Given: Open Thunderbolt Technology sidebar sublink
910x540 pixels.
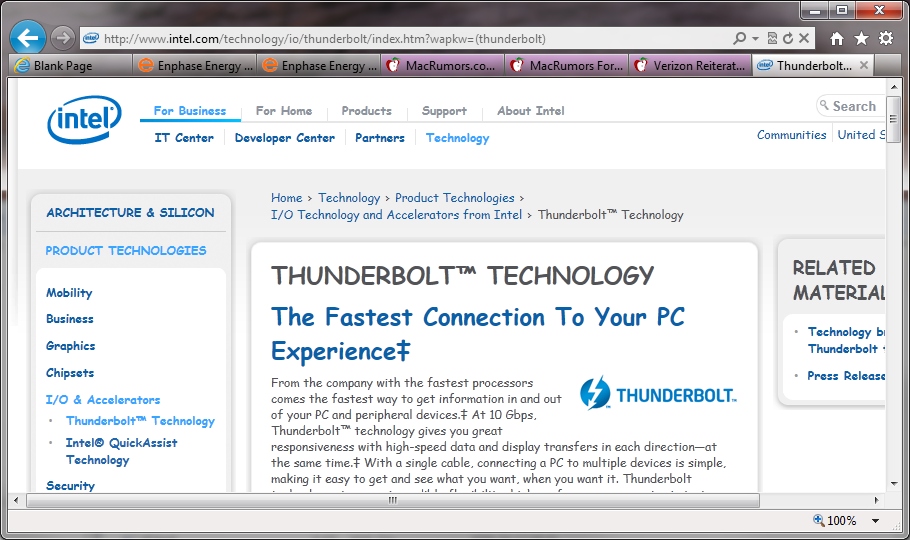Looking at the screenshot, I should pos(140,420).
